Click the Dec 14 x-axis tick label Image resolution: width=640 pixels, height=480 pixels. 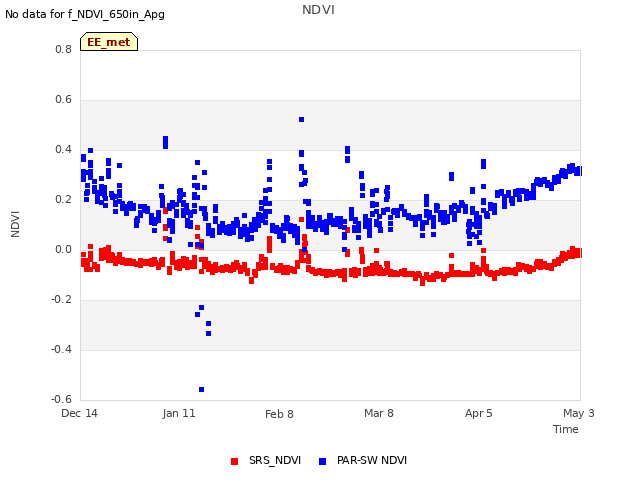click(79, 413)
